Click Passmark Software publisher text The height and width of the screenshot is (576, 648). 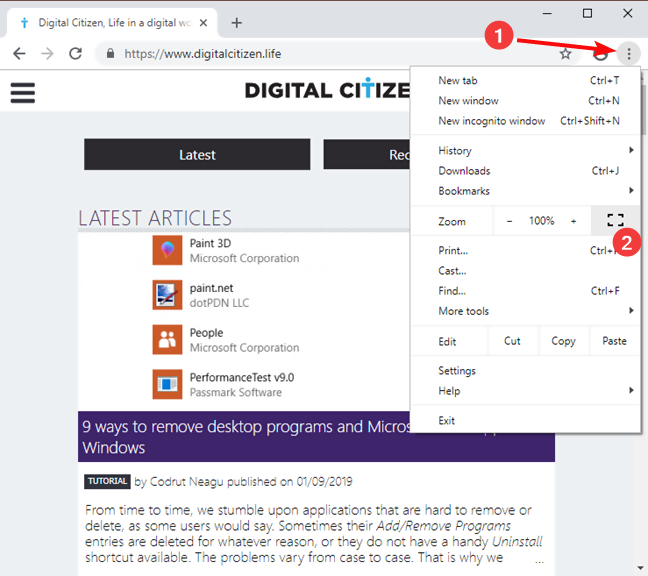[236, 393]
